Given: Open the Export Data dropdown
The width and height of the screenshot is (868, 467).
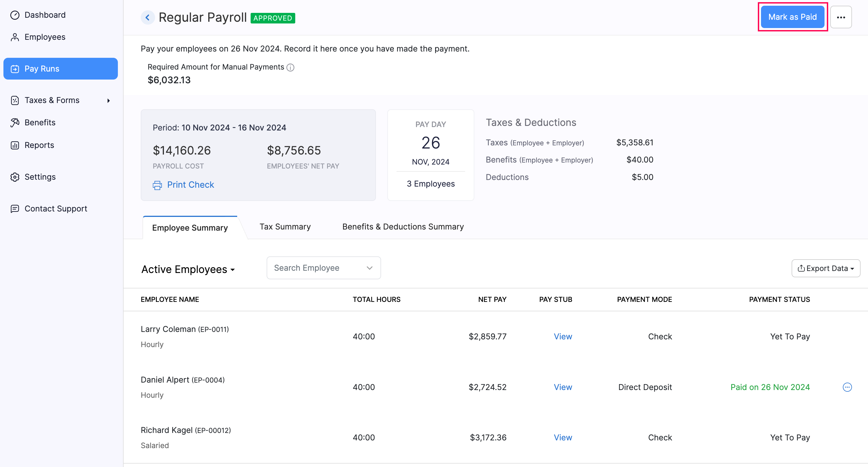Looking at the screenshot, I should pos(826,268).
